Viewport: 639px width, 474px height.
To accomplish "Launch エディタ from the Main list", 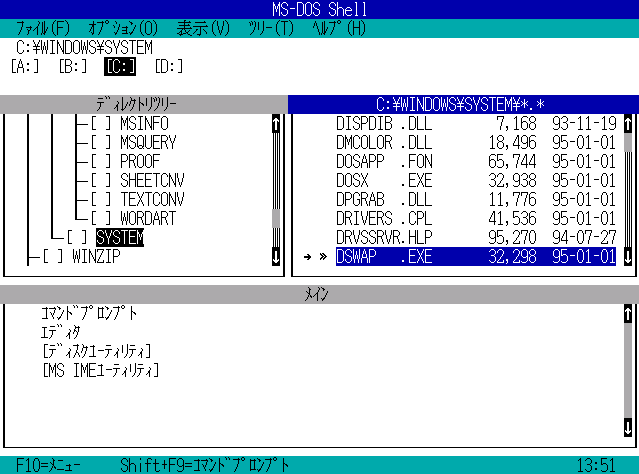I will (x=61, y=333).
